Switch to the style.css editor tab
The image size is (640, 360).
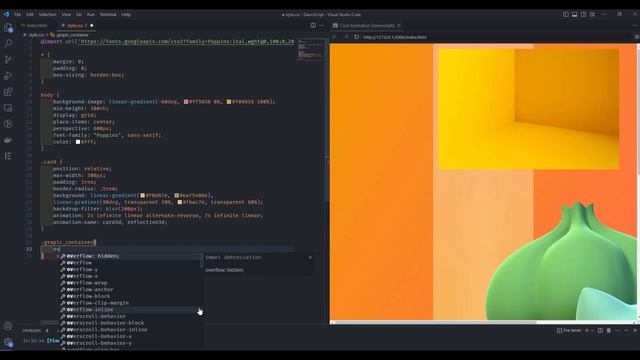coord(75,25)
